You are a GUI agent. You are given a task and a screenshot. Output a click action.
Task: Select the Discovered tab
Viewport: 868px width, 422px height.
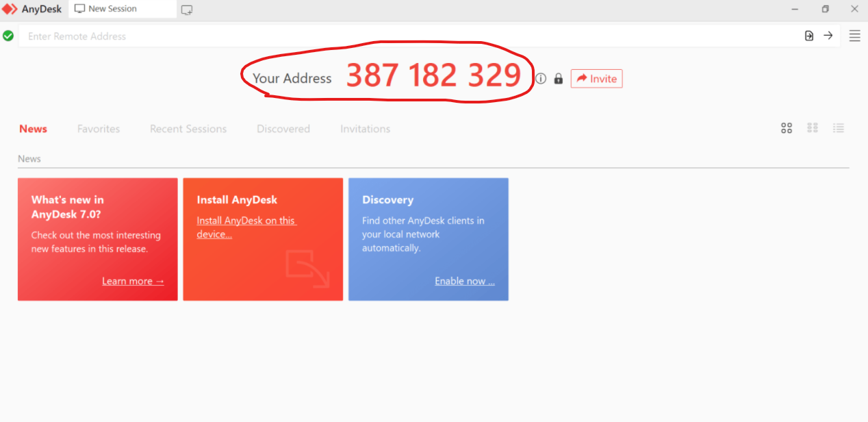coord(283,129)
